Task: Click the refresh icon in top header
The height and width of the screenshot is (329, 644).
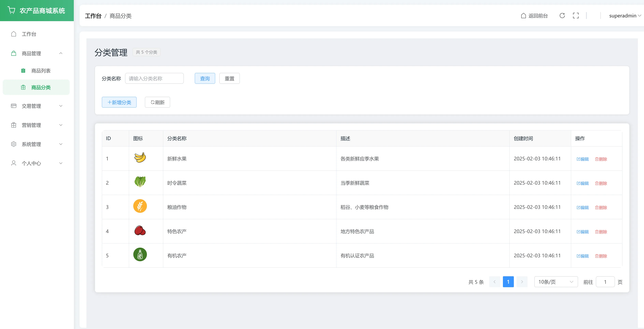Action: (x=562, y=16)
